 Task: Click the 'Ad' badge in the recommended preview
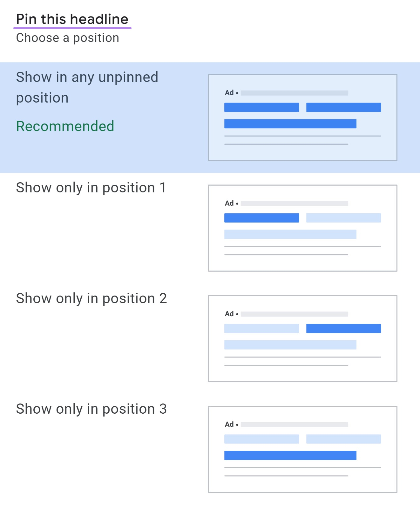[229, 93]
